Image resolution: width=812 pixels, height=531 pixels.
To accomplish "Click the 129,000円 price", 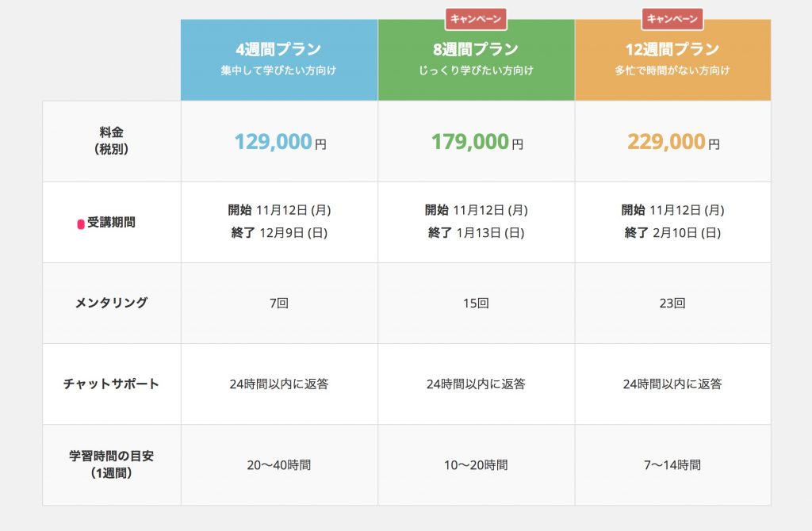I will (279, 142).
